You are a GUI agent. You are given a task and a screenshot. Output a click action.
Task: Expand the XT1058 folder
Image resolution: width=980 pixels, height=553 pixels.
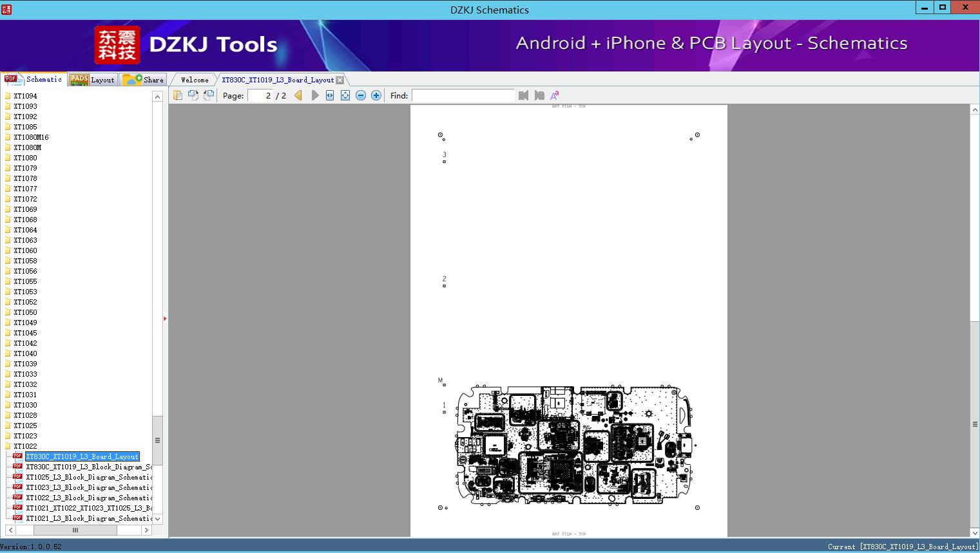[x=25, y=261]
